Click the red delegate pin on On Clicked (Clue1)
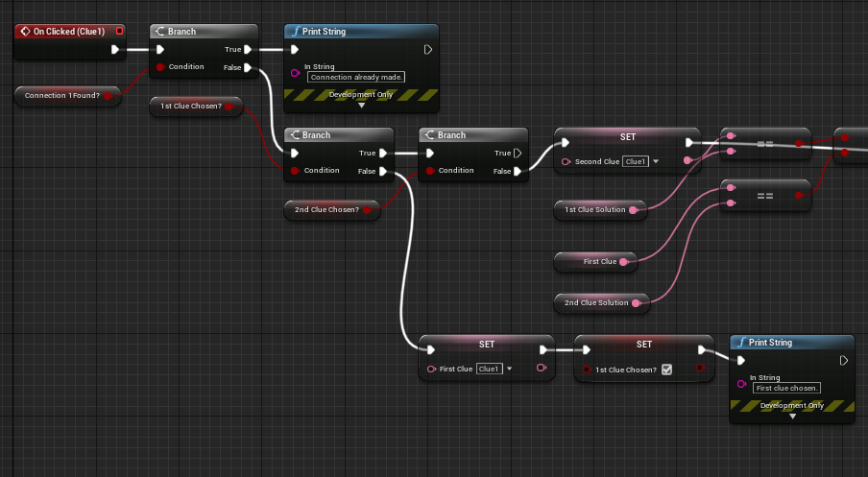 click(x=119, y=32)
